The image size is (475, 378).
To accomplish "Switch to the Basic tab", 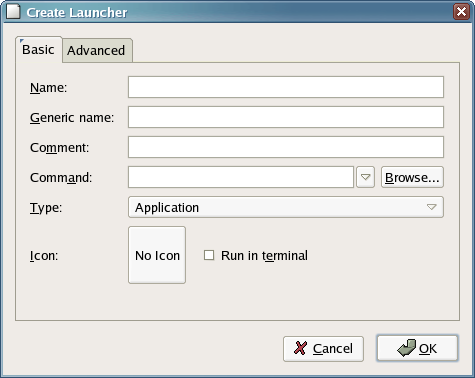I will pyautogui.click(x=38, y=50).
